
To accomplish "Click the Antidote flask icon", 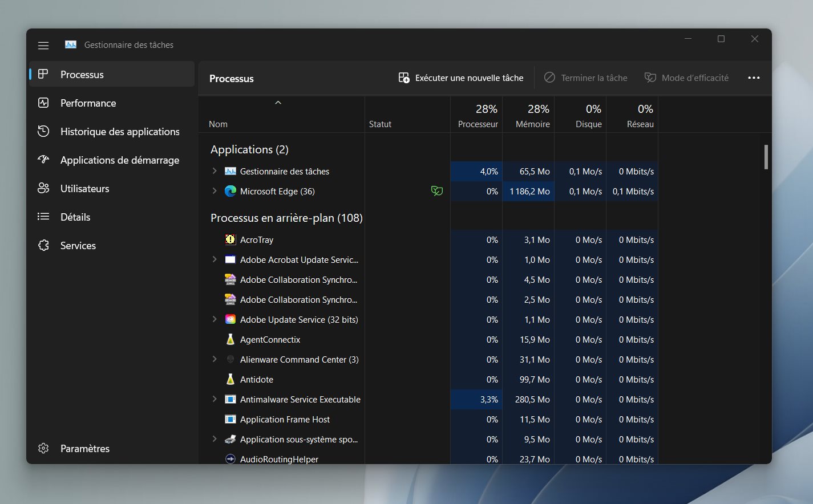I will (x=230, y=379).
